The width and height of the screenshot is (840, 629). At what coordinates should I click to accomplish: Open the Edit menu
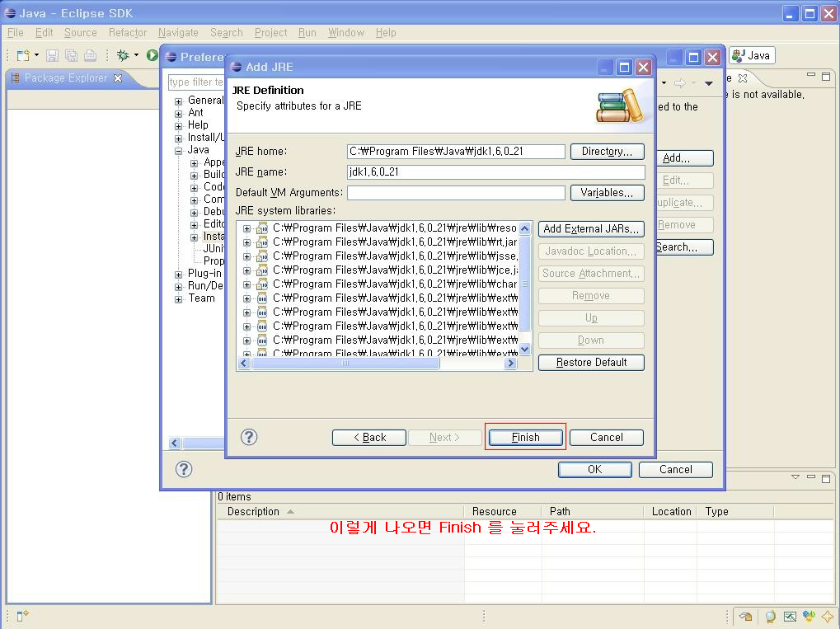(44, 33)
